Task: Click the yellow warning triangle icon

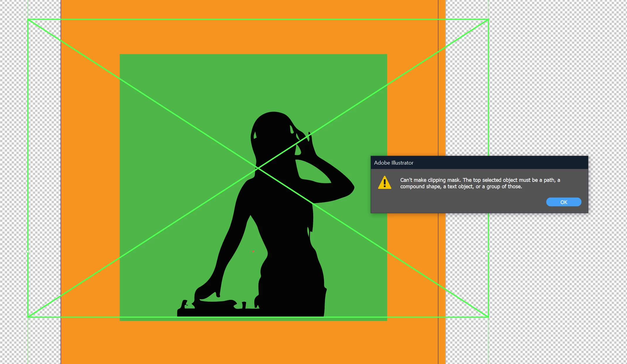Action: click(384, 183)
